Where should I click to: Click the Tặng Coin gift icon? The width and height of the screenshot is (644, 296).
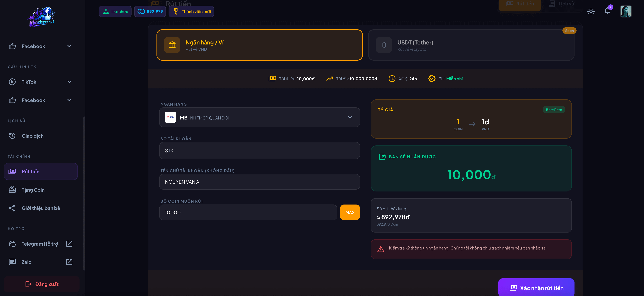pyautogui.click(x=12, y=190)
